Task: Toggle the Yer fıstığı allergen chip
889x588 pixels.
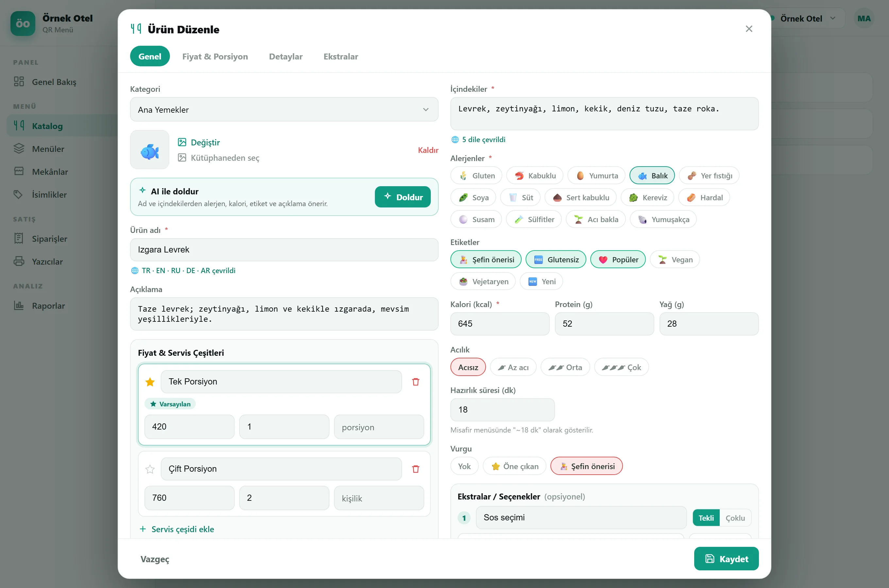Action: 709,175
